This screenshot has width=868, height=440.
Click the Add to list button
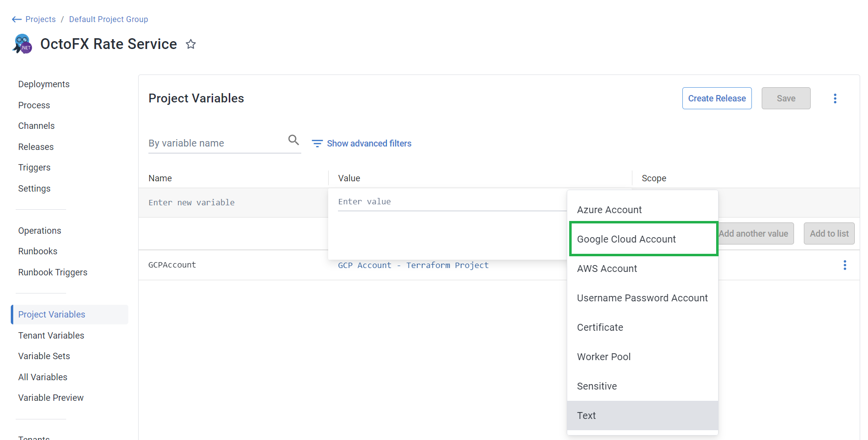coord(829,234)
